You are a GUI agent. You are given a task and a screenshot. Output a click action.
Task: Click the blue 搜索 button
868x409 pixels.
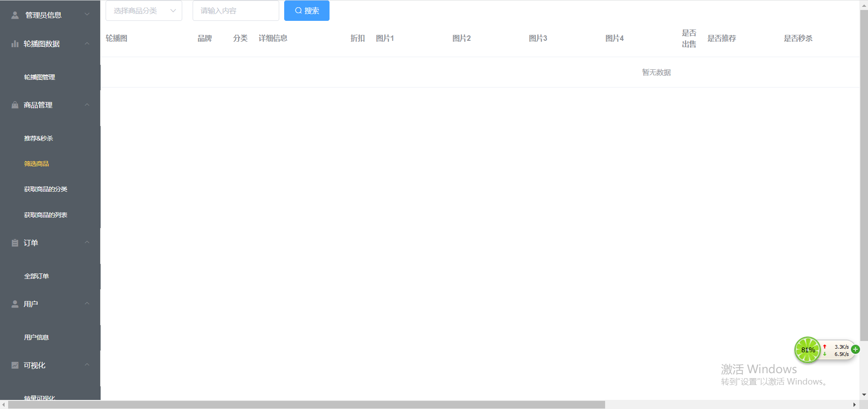coord(307,10)
